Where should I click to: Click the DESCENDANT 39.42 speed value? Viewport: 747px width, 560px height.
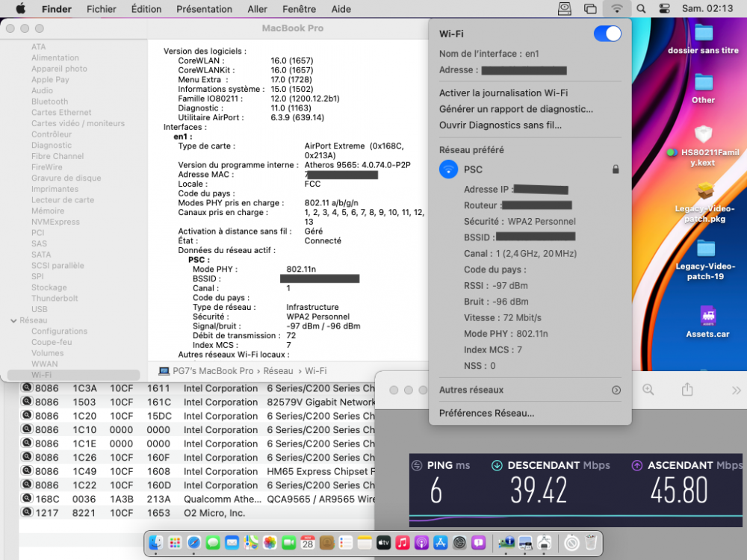pos(539,490)
